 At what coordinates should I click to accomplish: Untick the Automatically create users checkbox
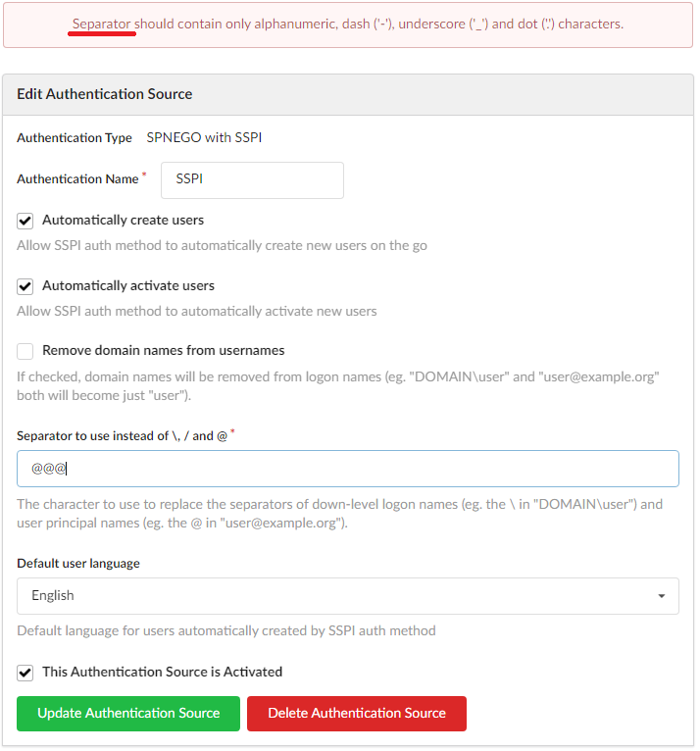point(25,222)
